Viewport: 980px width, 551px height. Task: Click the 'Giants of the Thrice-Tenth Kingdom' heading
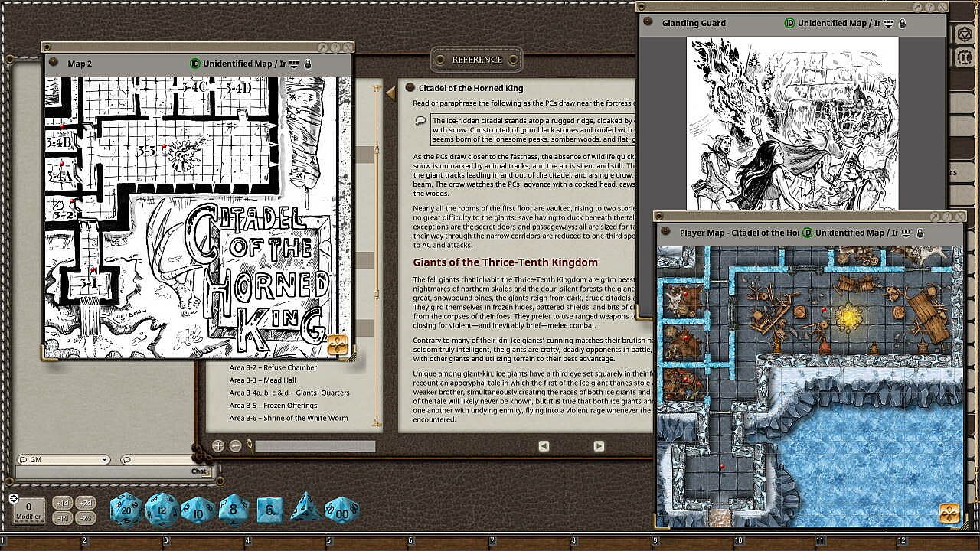coord(505,262)
